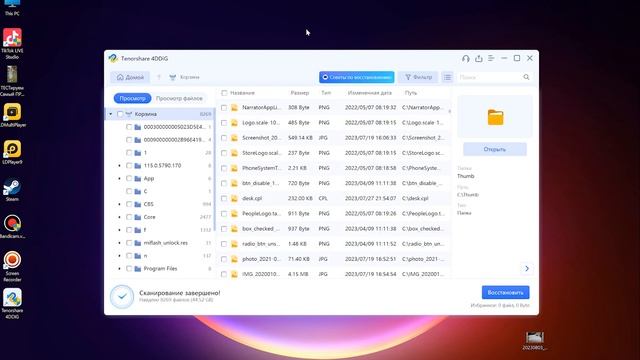Click the Открыть button in preview panel
The width and height of the screenshot is (640, 360).
click(495, 149)
